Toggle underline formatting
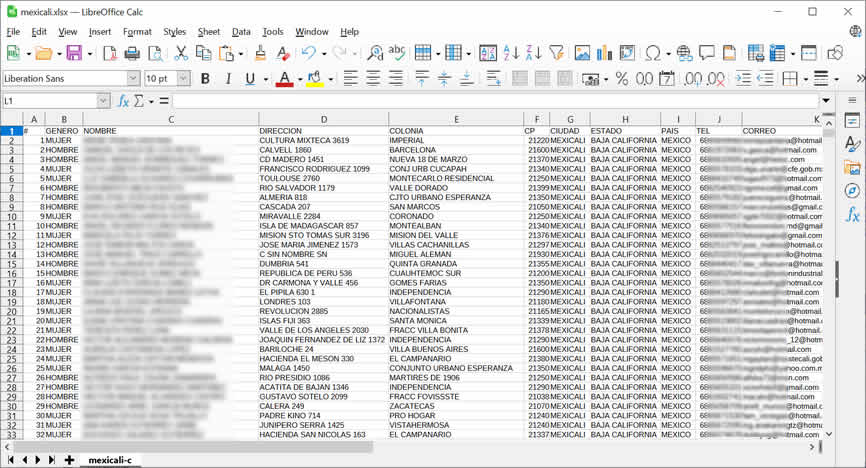 (x=250, y=78)
